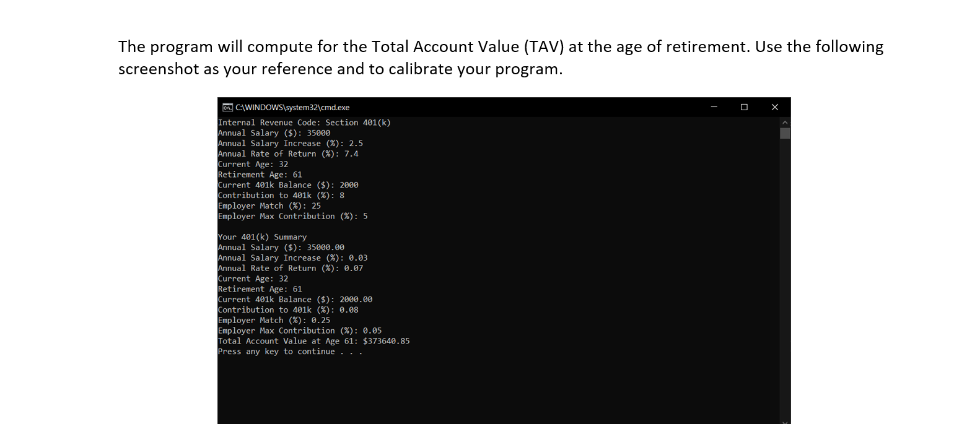Click the small C:\ prompt glyph in titlebar icon
This screenshot has height=424, width=980.
pyautogui.click(x=227, y=107)
